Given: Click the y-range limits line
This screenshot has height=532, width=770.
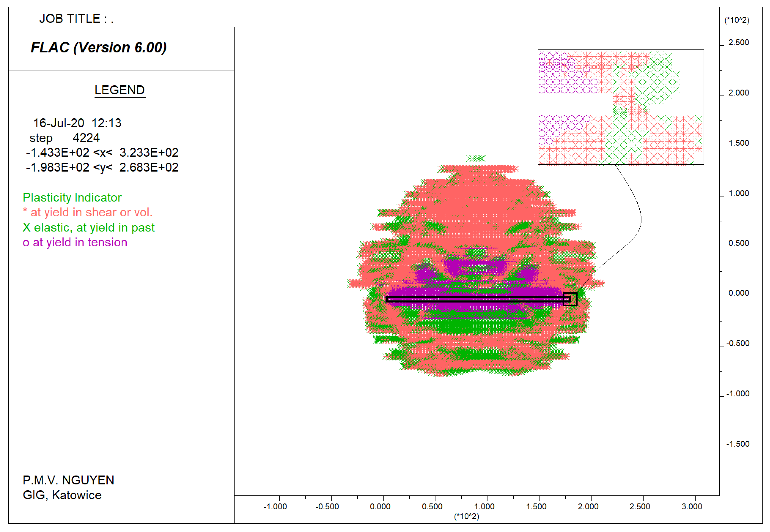Looking at the screenshot, I should pyautogui.click(x=102, y=168).
